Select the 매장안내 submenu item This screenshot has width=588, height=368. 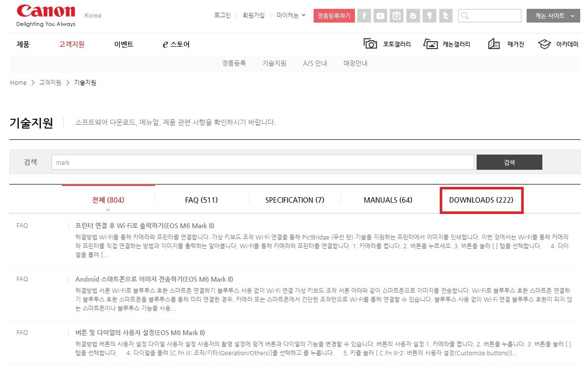355,63
